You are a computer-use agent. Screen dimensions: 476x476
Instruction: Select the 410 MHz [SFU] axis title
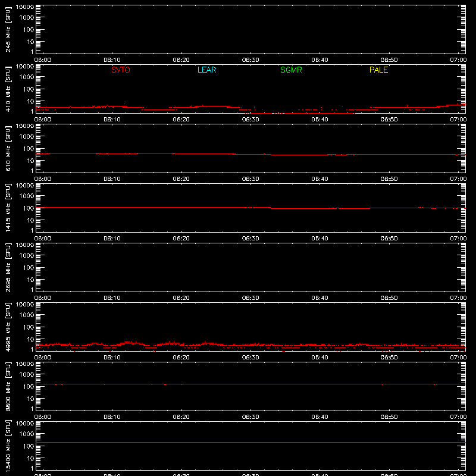click(x=8, y=89)
